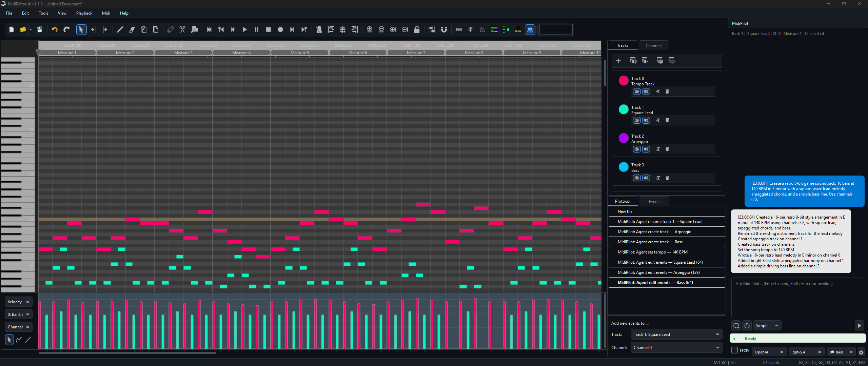Click the stop playback button
The image size is (868, 366).
(269, 30)
